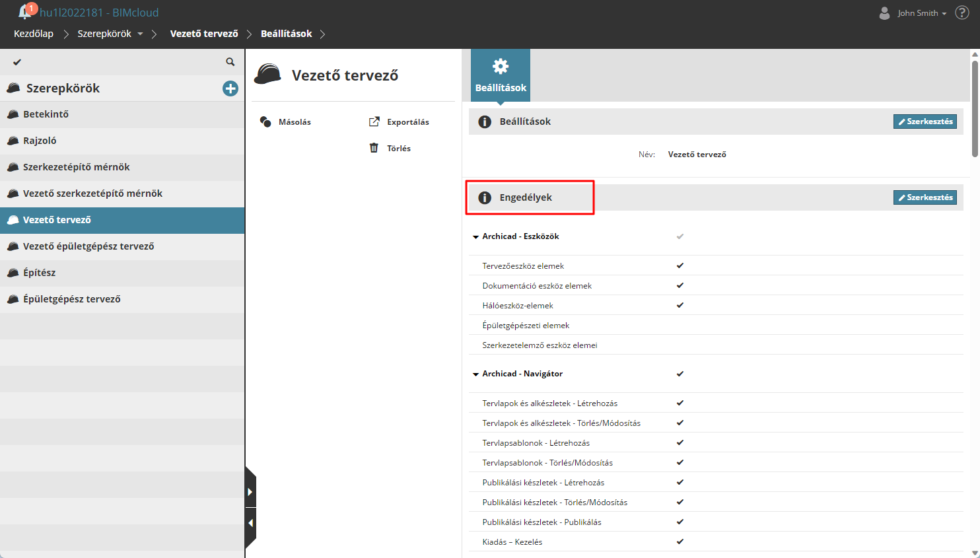
Task: Click the Törlés action label
Action: [x=399, y=149]
